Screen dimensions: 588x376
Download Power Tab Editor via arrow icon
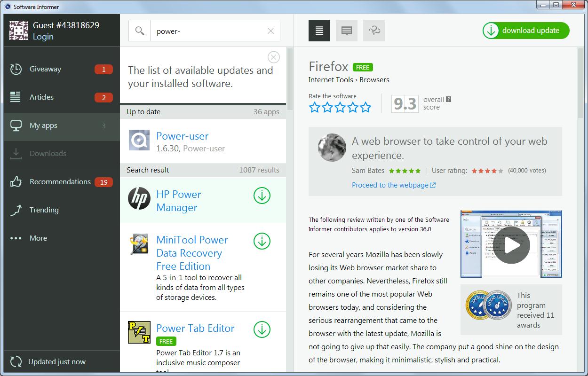tap(262, 329)
